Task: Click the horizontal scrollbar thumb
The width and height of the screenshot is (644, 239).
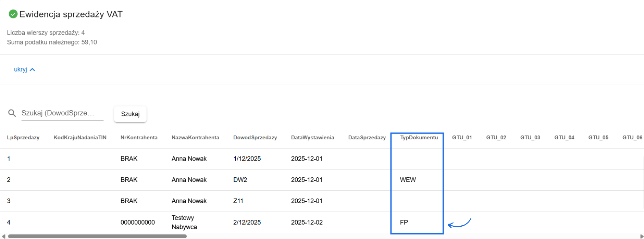Action: pos(97,236)
